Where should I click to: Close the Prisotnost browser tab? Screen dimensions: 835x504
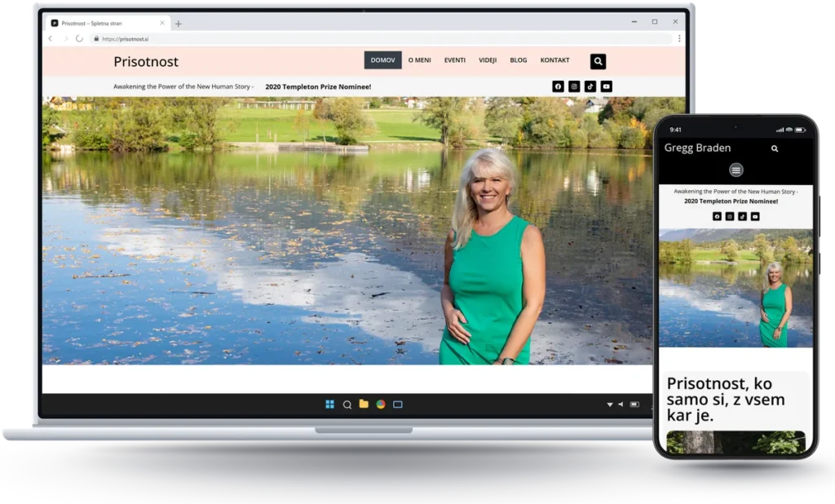click(x=162, y=23)
